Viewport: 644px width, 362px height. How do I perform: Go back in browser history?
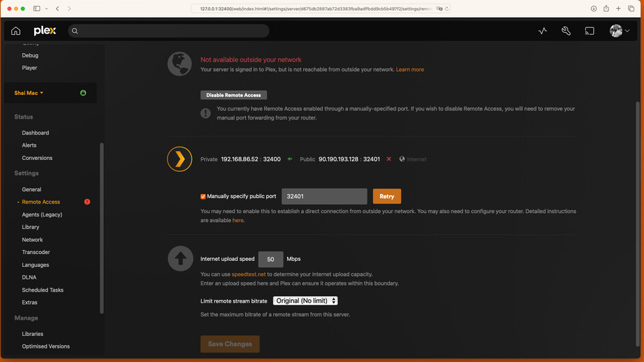coord(57,9)
